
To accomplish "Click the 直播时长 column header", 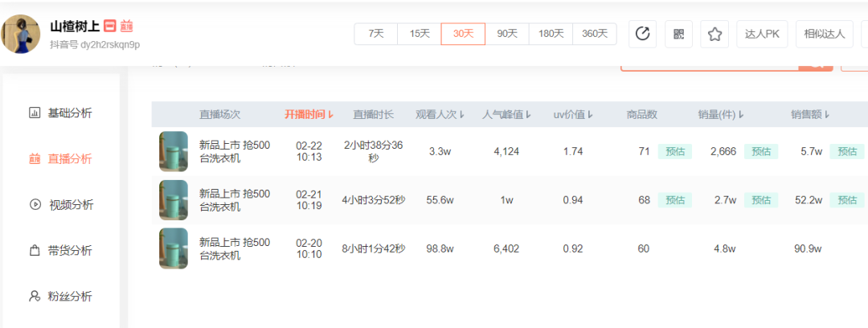I will pyautogui.click(x=374, y=115).
